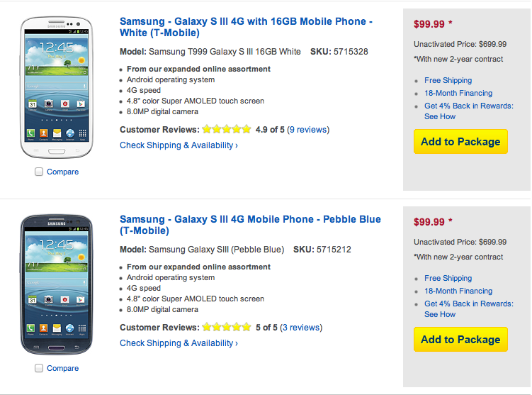
Task: Add the white Galaxy S III to package
Action: click(460, 142)
